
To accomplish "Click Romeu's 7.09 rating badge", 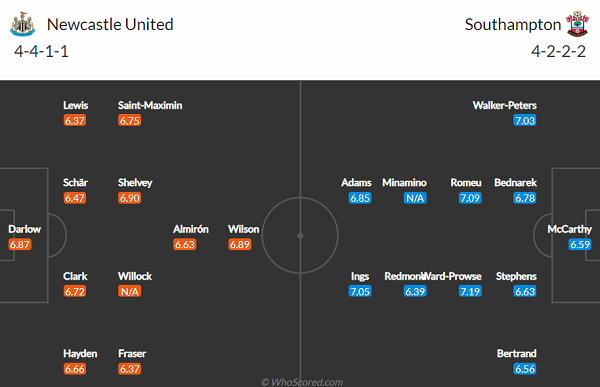I will 470,198.
